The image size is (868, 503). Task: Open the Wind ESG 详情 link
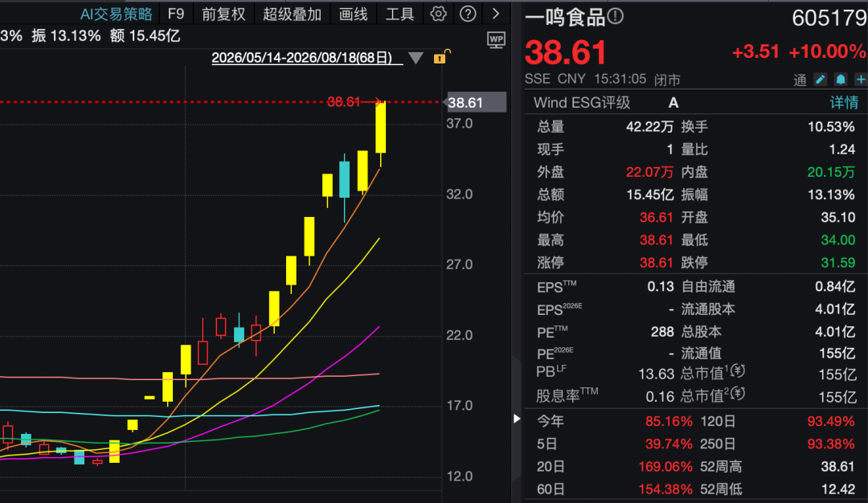pos(844,102)
